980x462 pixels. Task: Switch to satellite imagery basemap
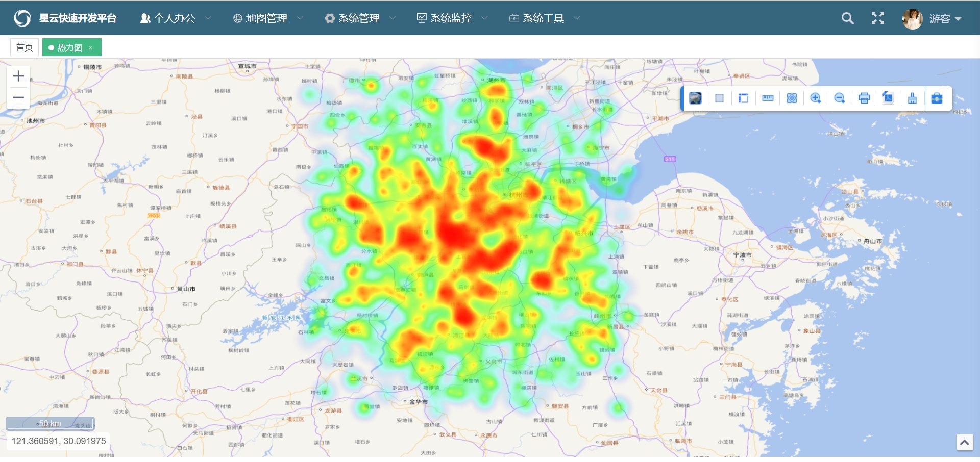pyautogui.click(x=695, y=98)
